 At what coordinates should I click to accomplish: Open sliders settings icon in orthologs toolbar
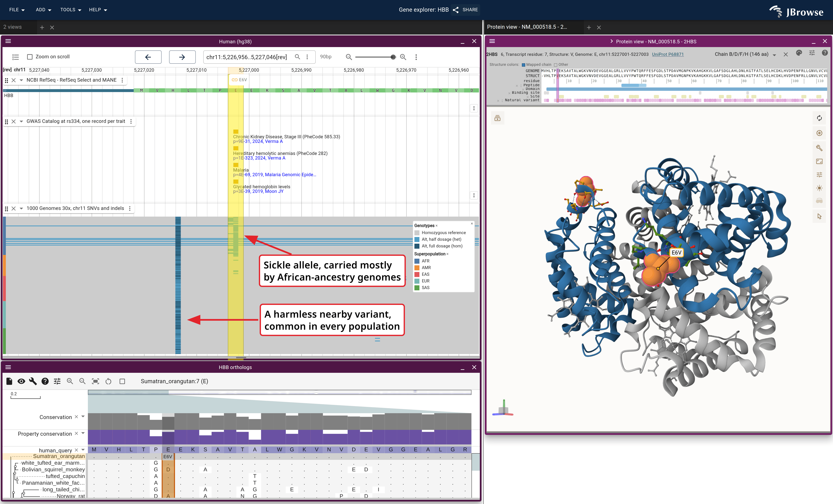coord(57,381)
